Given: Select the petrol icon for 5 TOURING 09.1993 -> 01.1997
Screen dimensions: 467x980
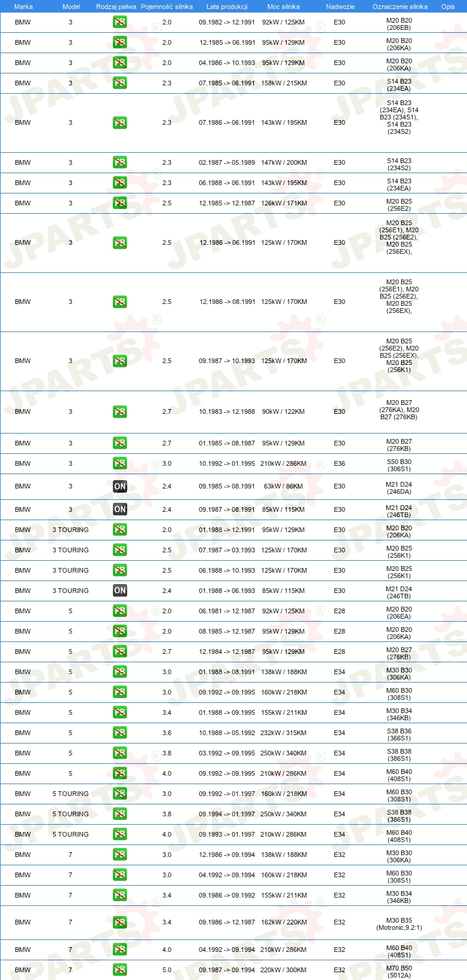Looking at the screenshot, I should (120, 834).
